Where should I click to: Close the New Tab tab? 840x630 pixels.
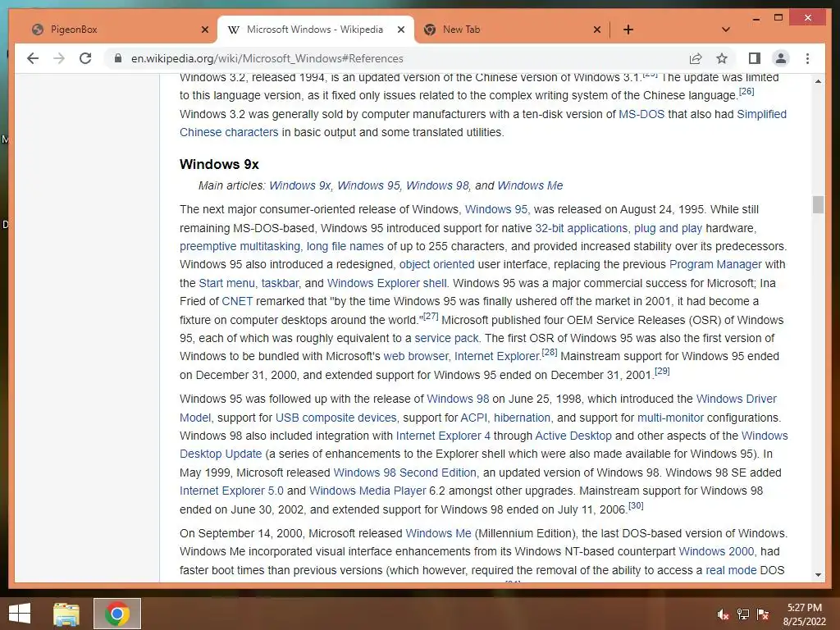[597, 30]
